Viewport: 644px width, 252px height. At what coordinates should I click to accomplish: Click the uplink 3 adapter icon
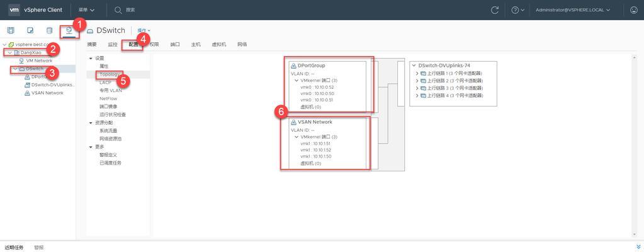(424, 88)
